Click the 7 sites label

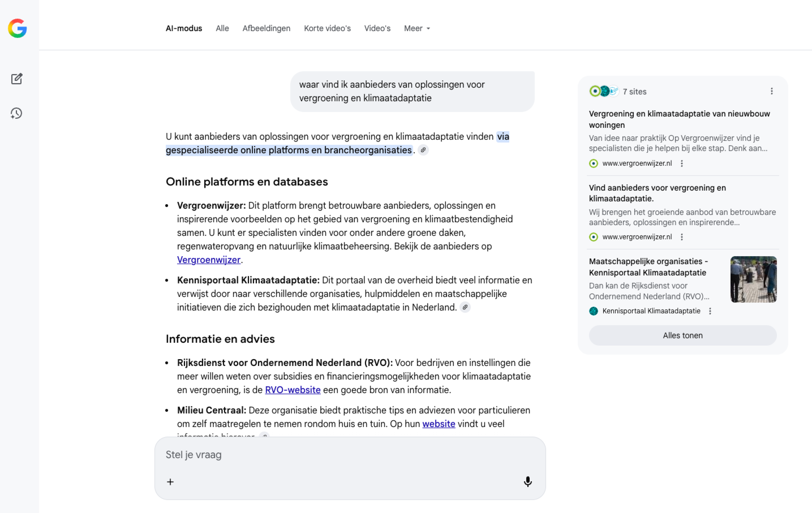(x=635, y=92)
